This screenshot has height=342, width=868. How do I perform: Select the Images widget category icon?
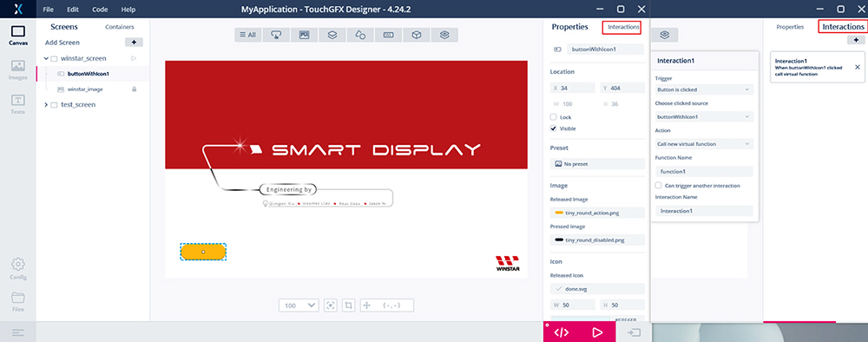coord(304,35)
